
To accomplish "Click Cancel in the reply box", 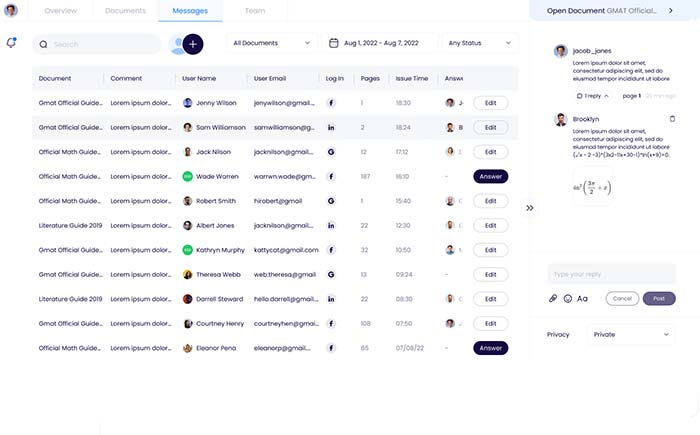I will [x=621, y=298].
